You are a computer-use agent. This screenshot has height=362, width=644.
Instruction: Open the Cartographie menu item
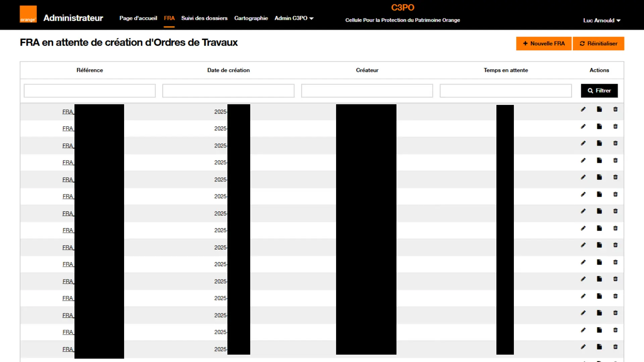click(251, 18)
